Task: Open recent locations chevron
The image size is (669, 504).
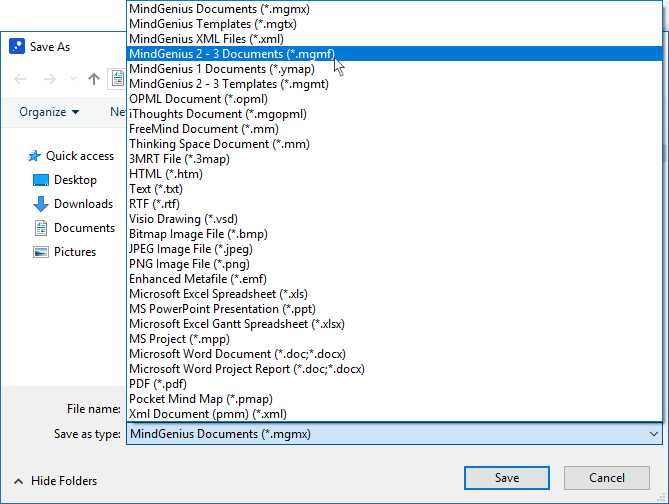Action: 73,79
